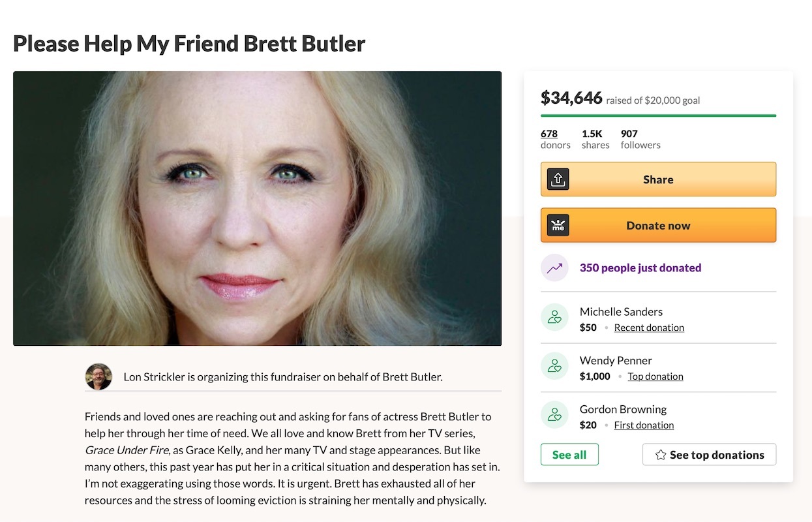Open the 678 donors list
The image size is (812, 522).
tap(550, 134)
